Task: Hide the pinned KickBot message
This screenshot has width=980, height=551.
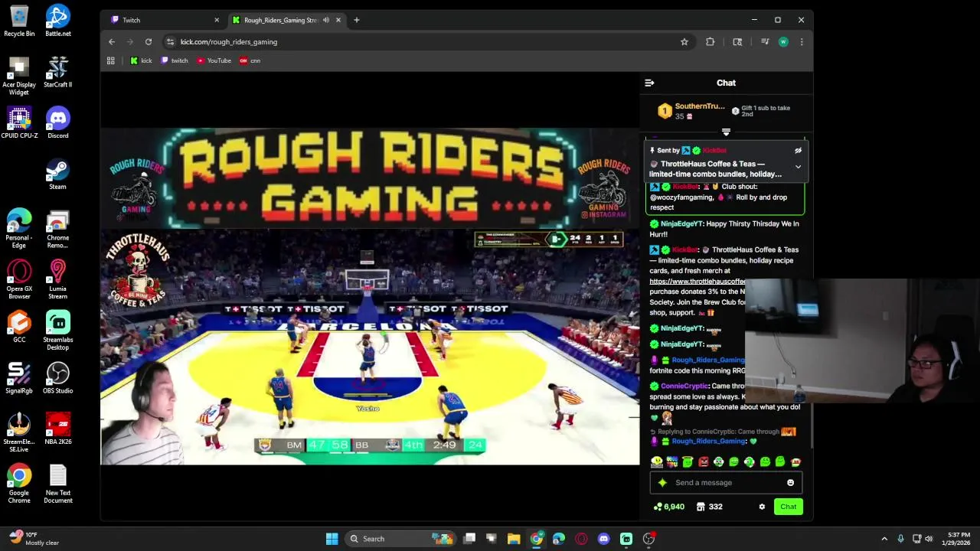Action: pos(798,151)
